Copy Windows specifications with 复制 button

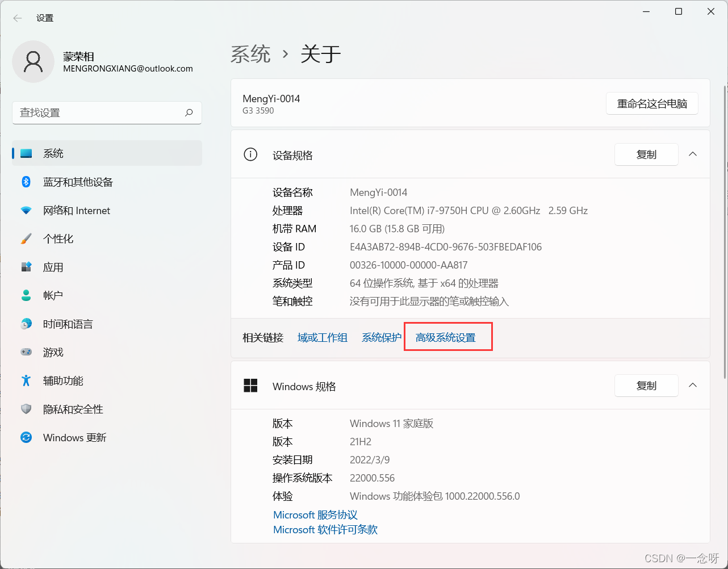coord(646,386)
